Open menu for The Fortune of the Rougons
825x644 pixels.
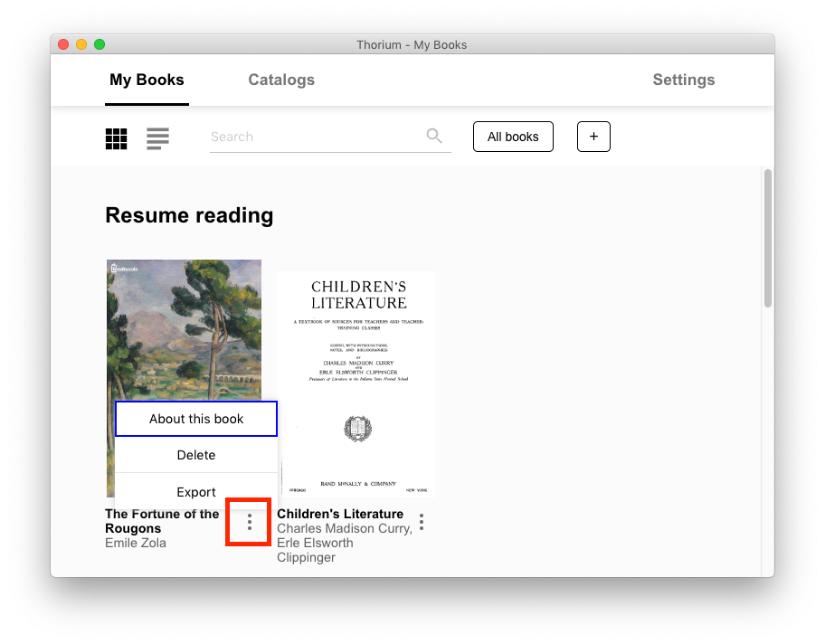click(x=250, y=522)
